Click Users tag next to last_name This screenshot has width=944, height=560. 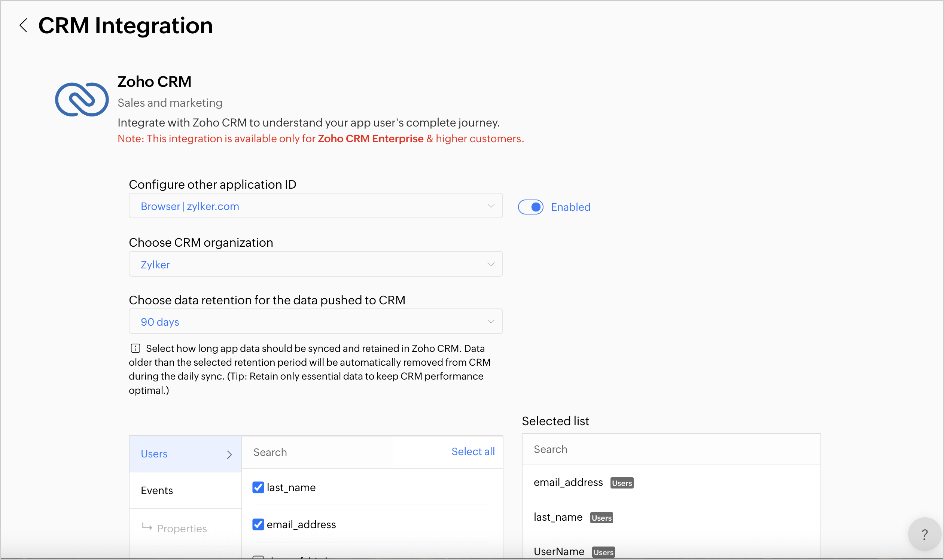coord(601,518)
